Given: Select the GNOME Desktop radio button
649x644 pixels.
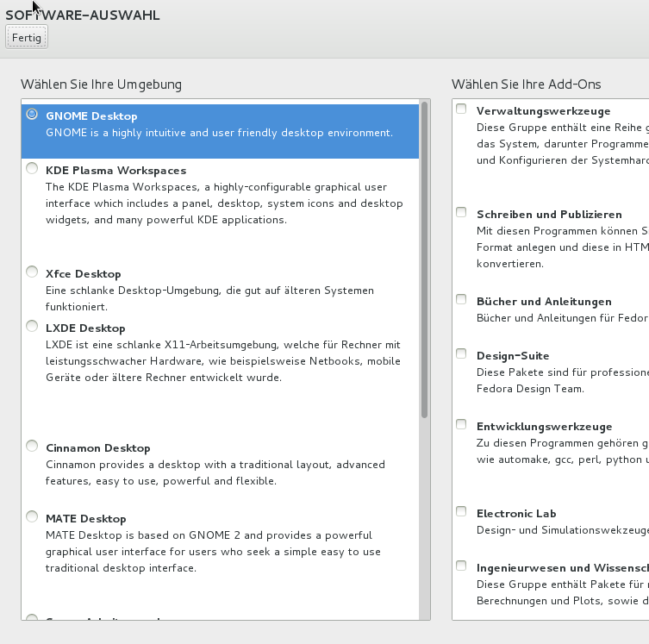Looking at the screenshot, I should coord(32,115).
